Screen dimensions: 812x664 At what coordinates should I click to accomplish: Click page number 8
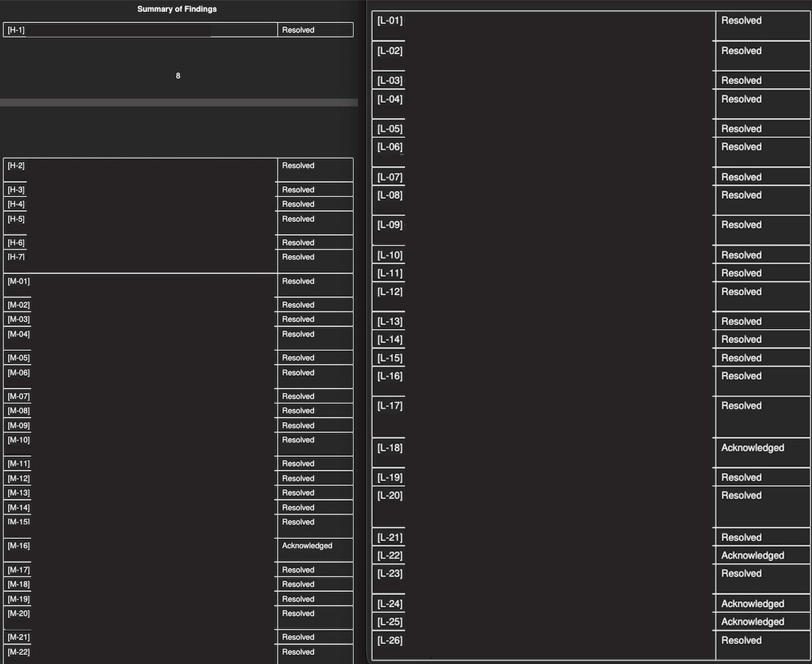[x=178, y=76]
